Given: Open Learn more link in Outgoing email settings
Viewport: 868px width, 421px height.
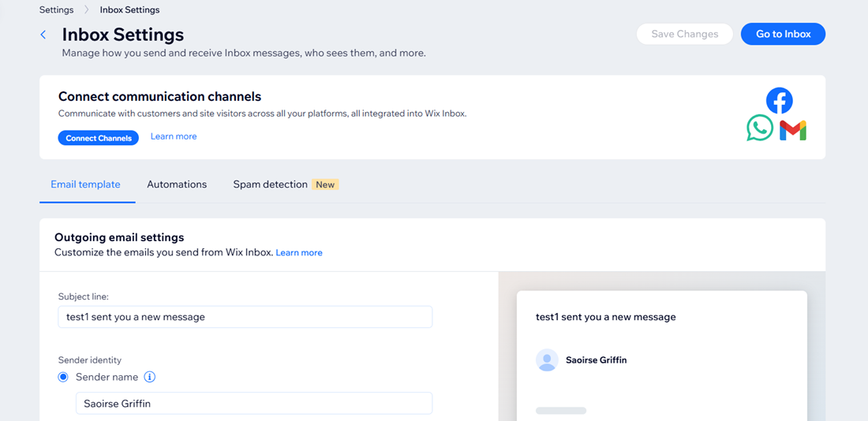Looking at the screenshot, I should tap(299, 253).
